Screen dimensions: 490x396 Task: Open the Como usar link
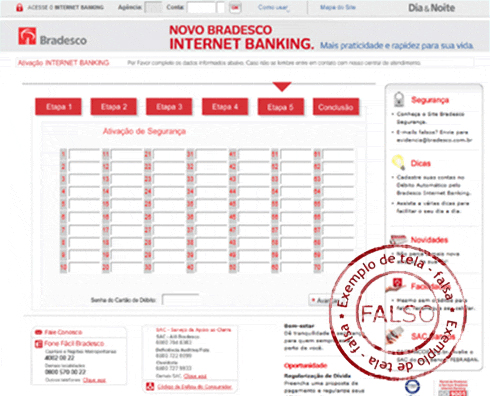click(273, 7)
